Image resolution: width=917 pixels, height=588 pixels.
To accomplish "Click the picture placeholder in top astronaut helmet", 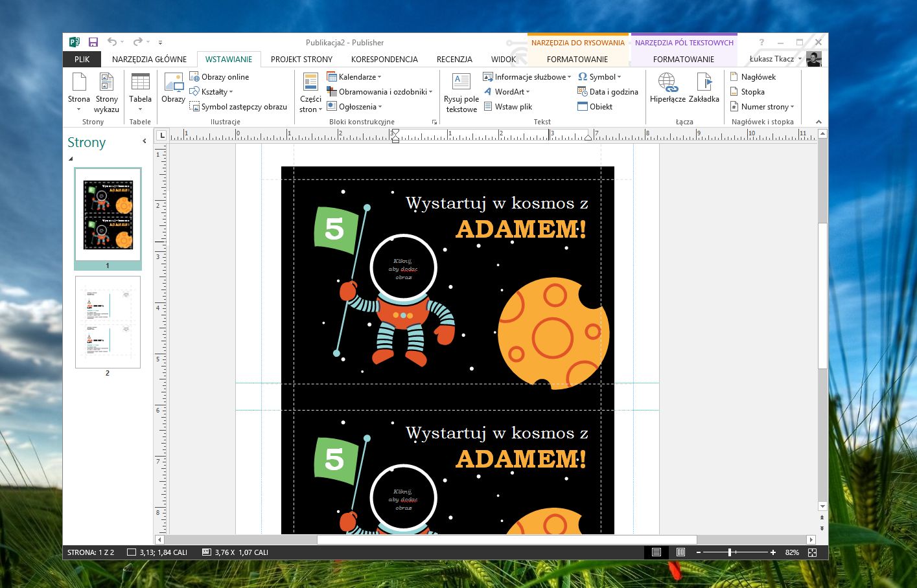I will pyautogui.click(x=403, y=269).
